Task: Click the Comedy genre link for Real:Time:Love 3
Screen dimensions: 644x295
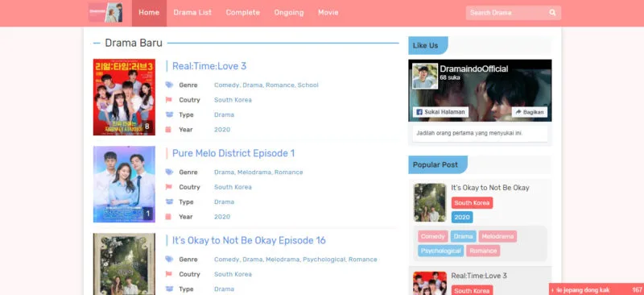Action: coord(226,85)
